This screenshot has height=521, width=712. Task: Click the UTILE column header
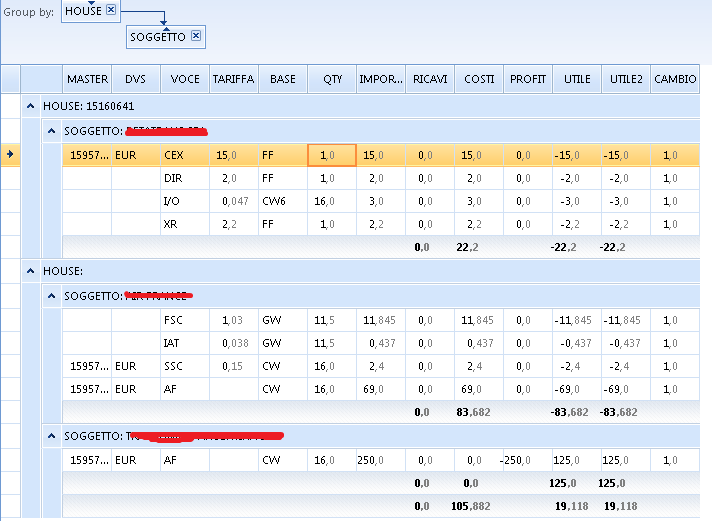(577, 79)
